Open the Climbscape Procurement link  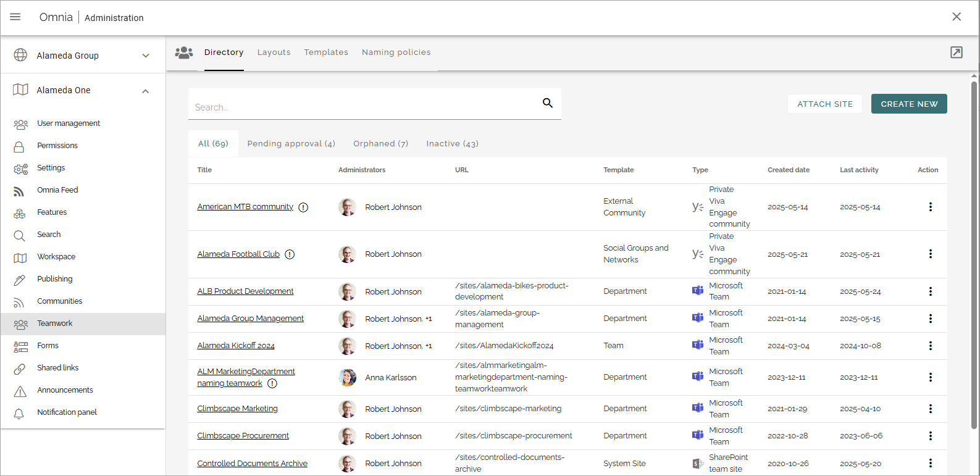(243, 436)
